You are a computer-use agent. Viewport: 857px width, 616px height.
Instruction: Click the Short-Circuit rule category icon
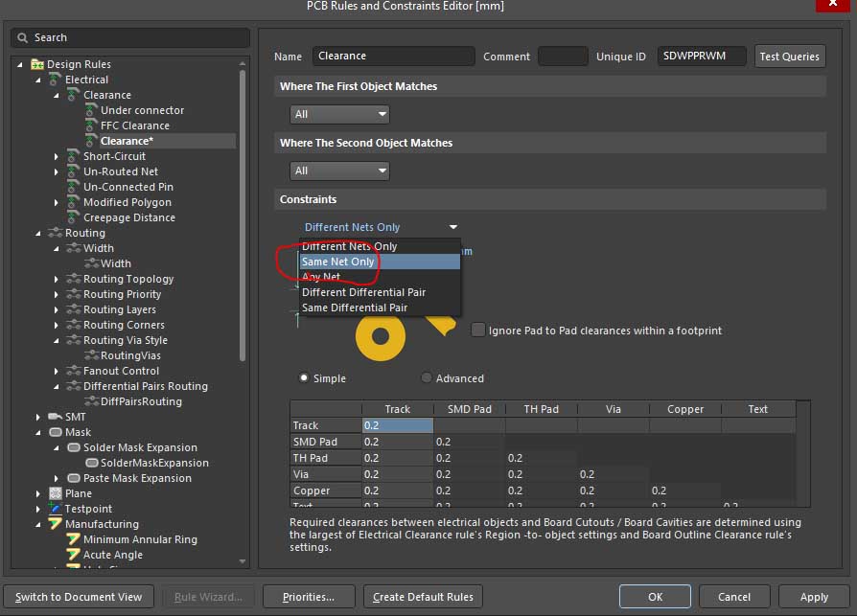(x=73, y=156)
